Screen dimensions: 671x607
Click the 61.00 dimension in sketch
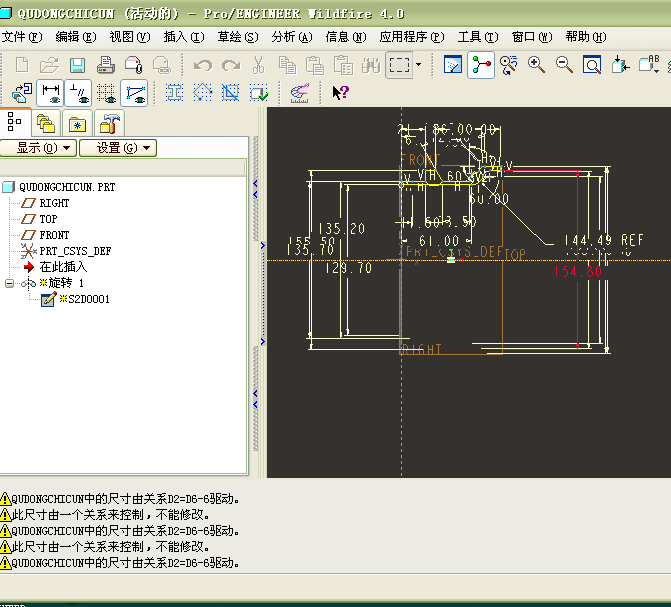pyautogui.click(x=439, y=241)
